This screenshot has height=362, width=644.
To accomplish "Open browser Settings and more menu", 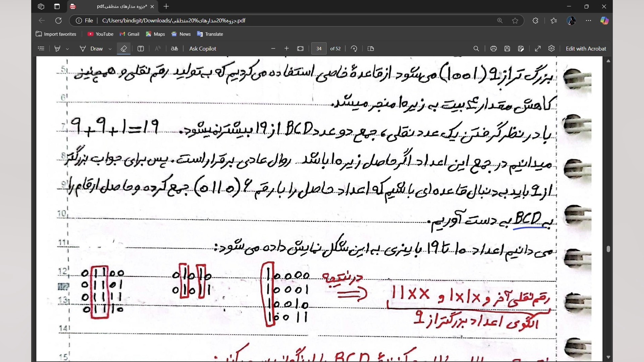I will click(588, 20).
